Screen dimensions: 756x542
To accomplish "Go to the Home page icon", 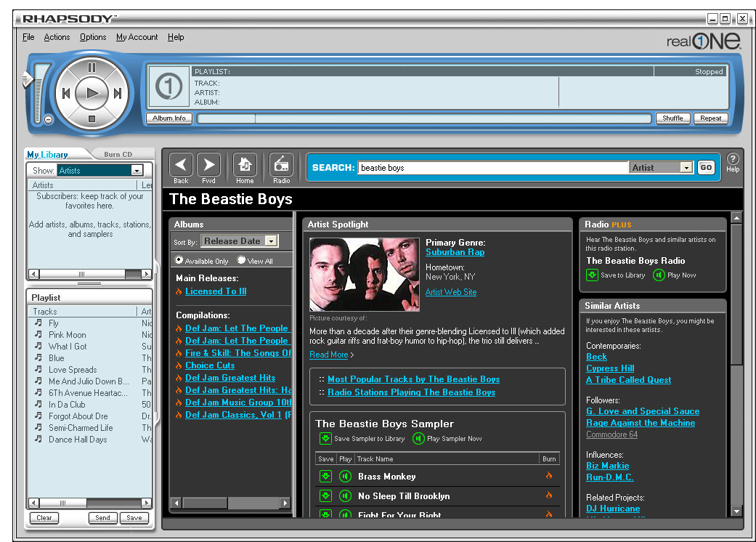I will 245,165.
